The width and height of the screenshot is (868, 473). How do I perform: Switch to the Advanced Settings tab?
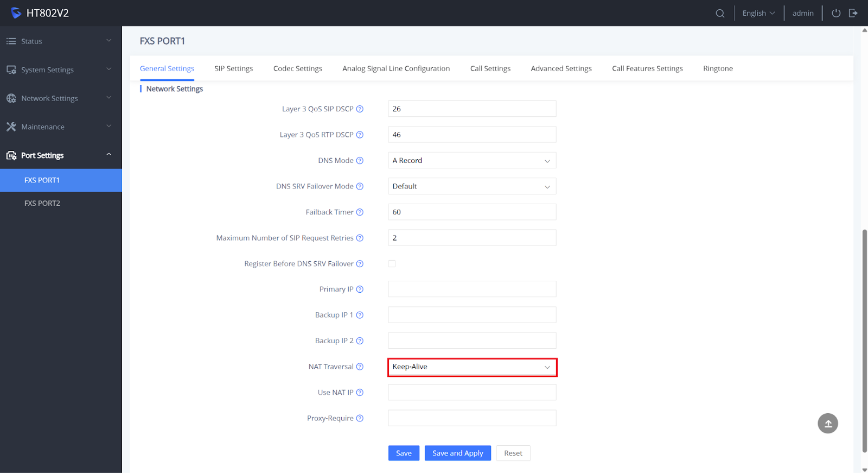[561, 68]
